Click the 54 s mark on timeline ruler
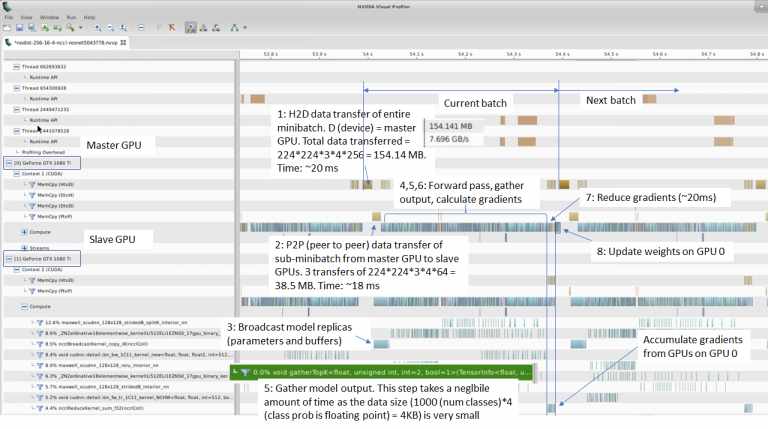Viewport: 768px width, 429px height. pyautogui.click(x=367, y=54)
